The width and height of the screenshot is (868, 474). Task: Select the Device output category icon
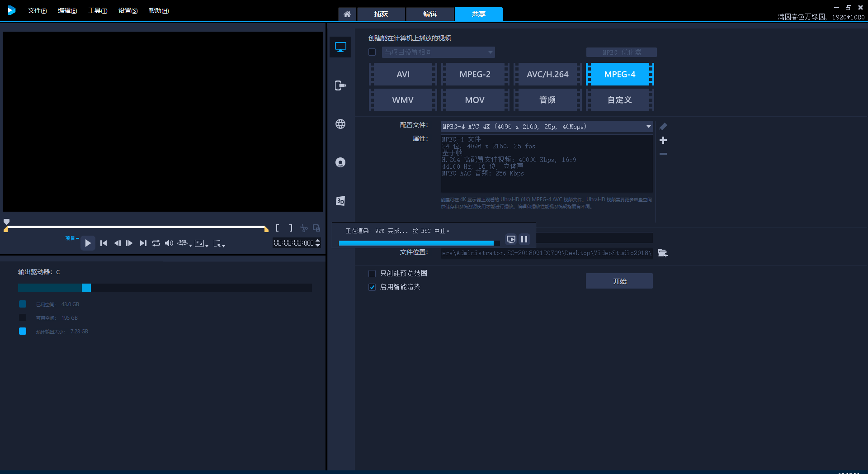340,85
